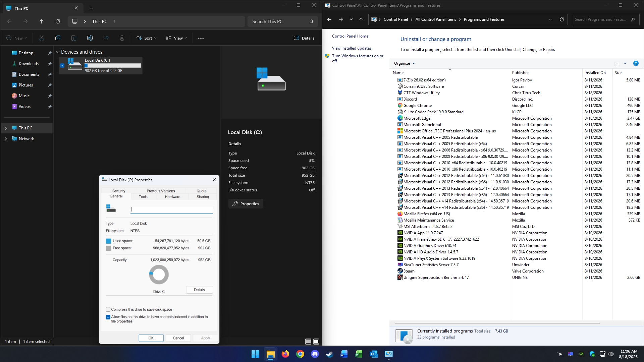This screenshot has height=362, width=644.
Task: Switch to the Security tab in Properties
Action: point(119,191)
